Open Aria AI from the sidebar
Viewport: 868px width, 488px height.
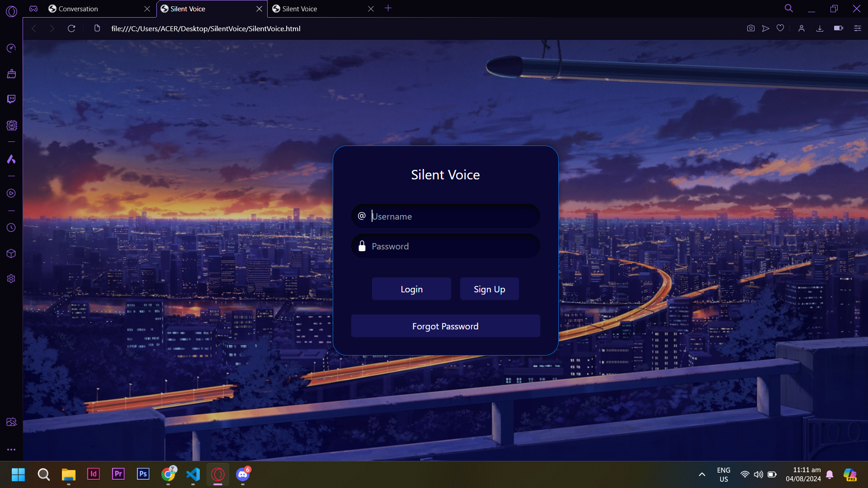pos(11,159)
